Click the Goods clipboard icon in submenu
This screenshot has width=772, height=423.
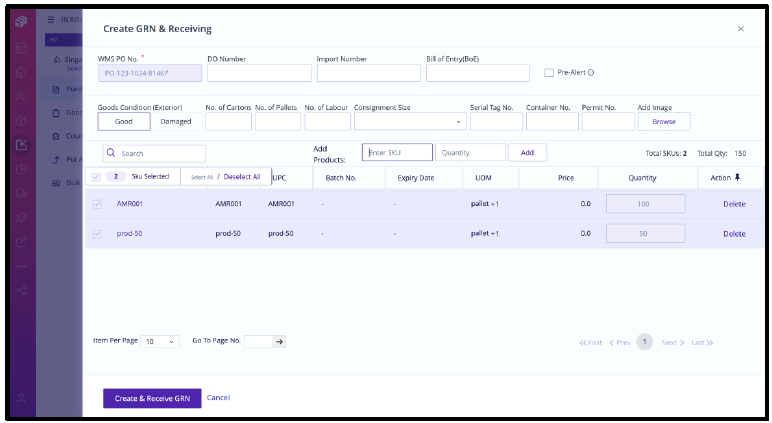(x=56, y=113)
